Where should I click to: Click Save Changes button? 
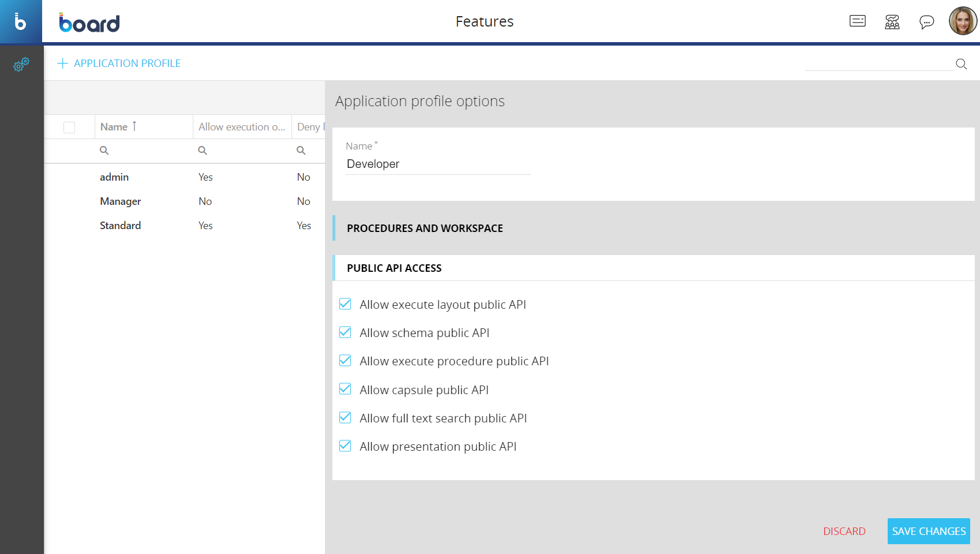[x=928, y=531]
